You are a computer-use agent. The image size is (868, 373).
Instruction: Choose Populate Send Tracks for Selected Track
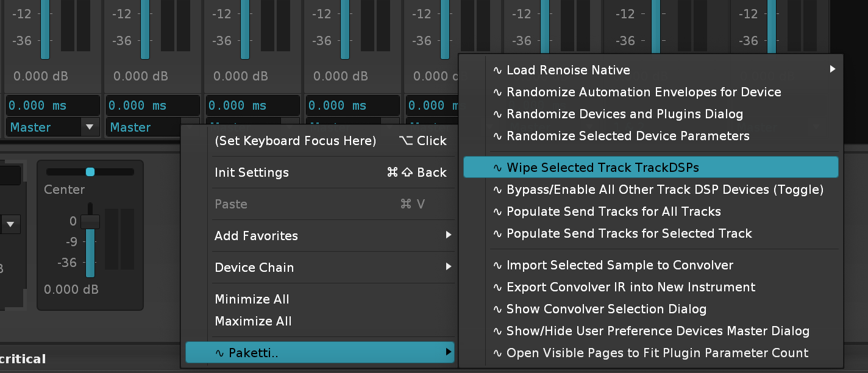pos(629,233)
